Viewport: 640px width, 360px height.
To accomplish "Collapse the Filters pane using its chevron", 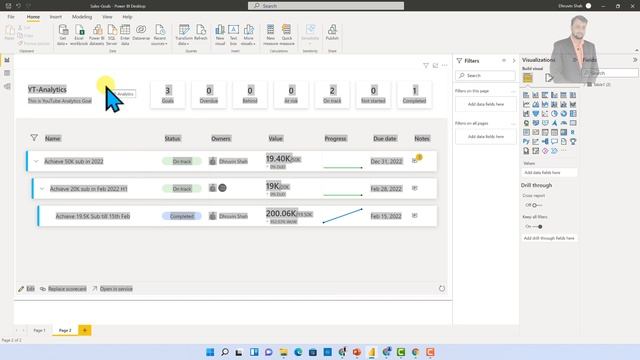I will (514, 60).
